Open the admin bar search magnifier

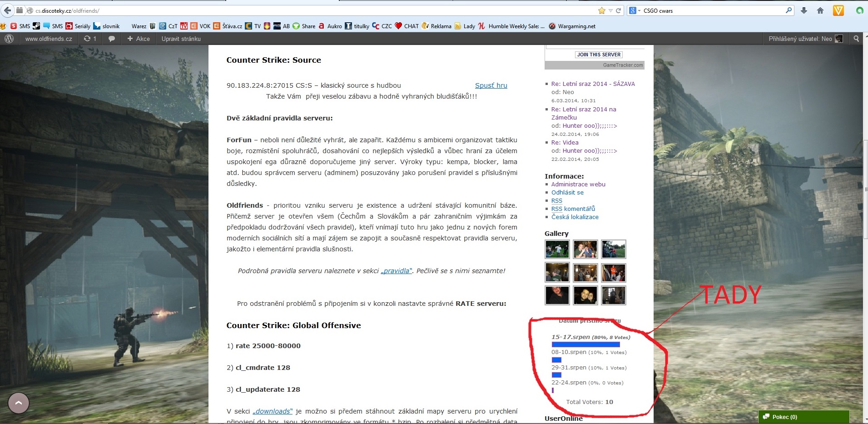[x=856, y=39]
